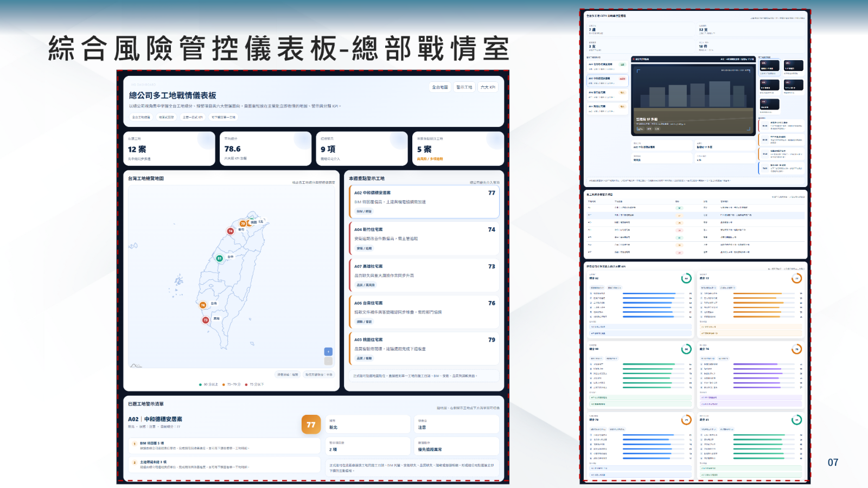Click green map marker 81 at 台中
The width and height of the screenshot is (868, 488).
220,258
